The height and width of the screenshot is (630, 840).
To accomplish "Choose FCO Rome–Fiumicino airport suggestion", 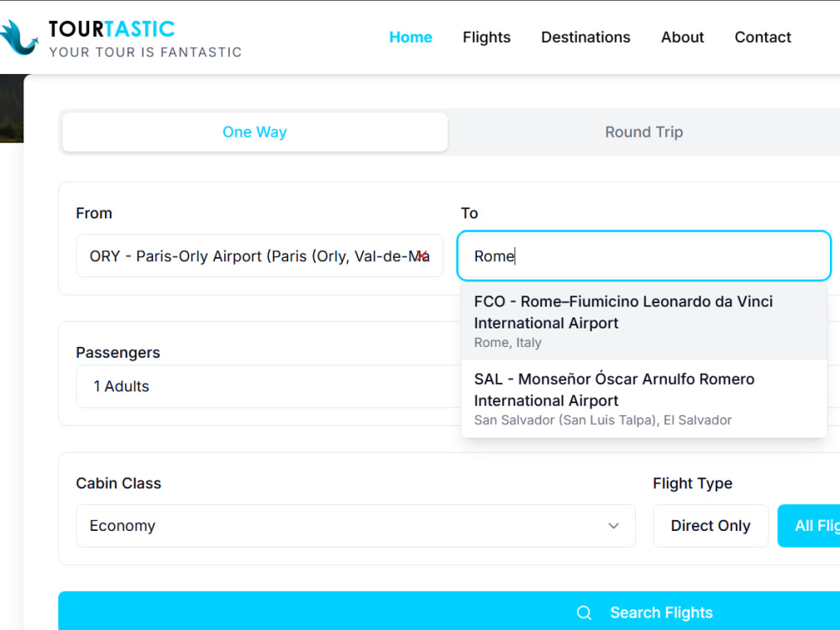I will coord(644,322).
